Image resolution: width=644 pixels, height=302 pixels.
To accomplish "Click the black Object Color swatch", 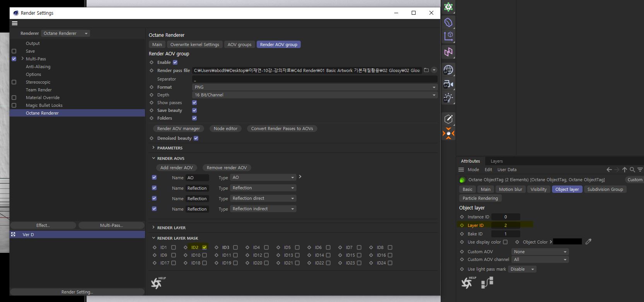I will point(567,242).
